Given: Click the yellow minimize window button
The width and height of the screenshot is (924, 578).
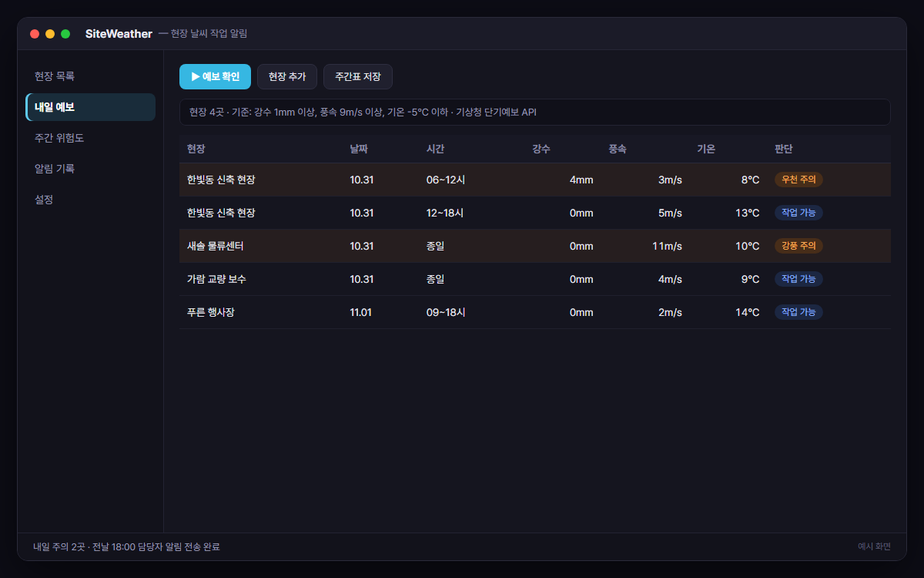Looking at the screenshot, I should click(x=50, y=34).
